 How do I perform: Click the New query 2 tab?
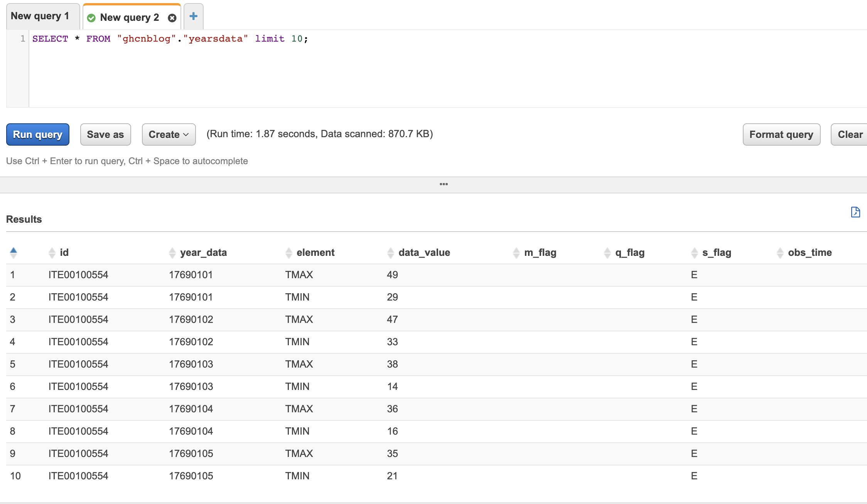pos(128,17)
